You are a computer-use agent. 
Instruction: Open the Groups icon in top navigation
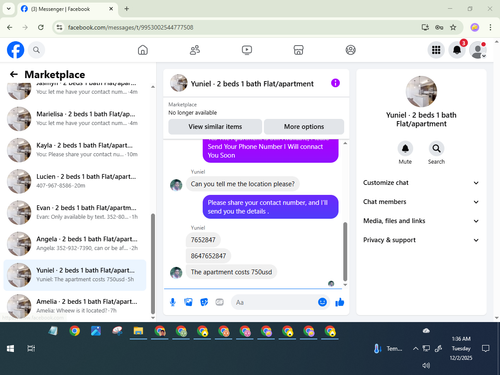[x=350, y=50]
